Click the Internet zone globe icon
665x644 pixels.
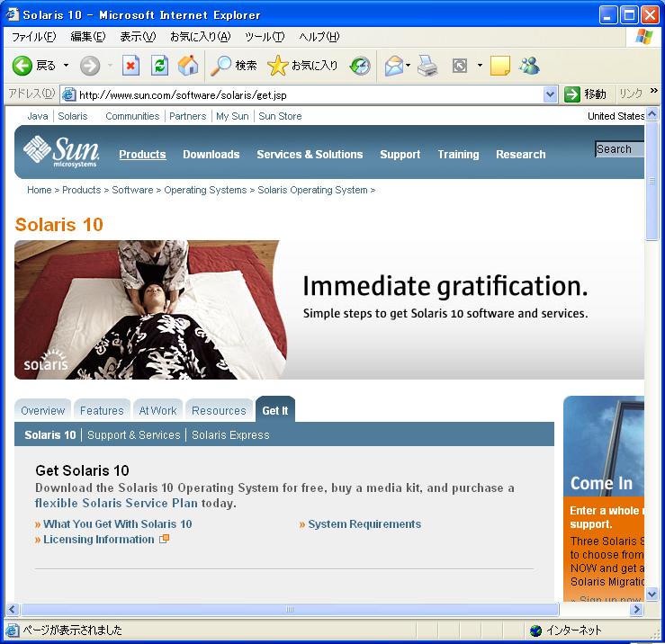tap(535, 631)
